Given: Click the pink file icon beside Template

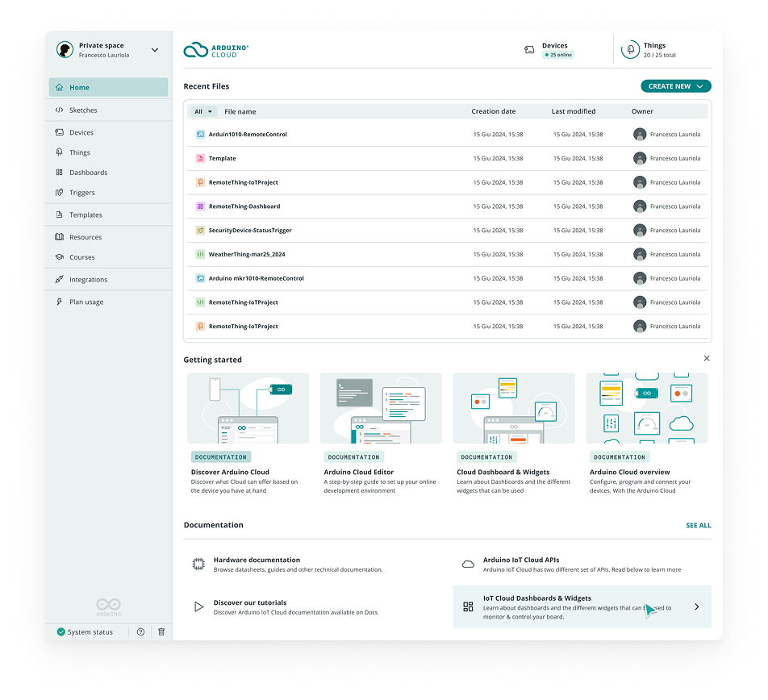Looking at the screenshot, I should pos(200,158).
